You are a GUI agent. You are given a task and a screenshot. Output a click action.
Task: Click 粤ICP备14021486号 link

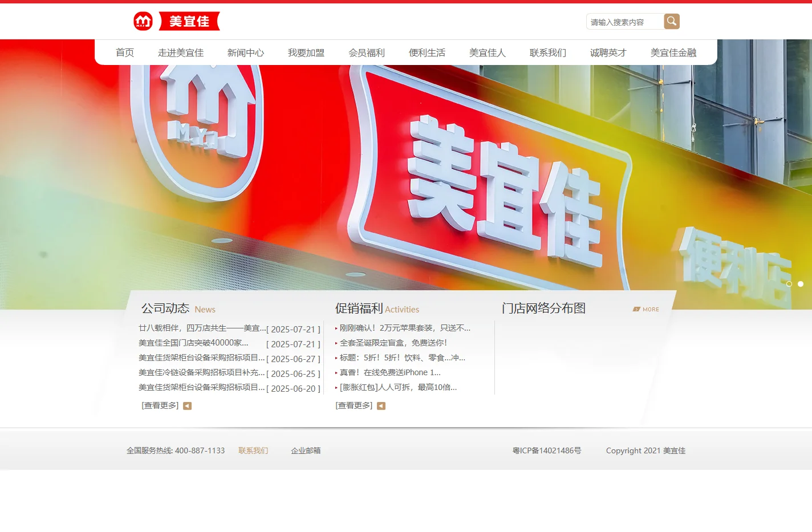pyautogui.click(x=547, y=450)
